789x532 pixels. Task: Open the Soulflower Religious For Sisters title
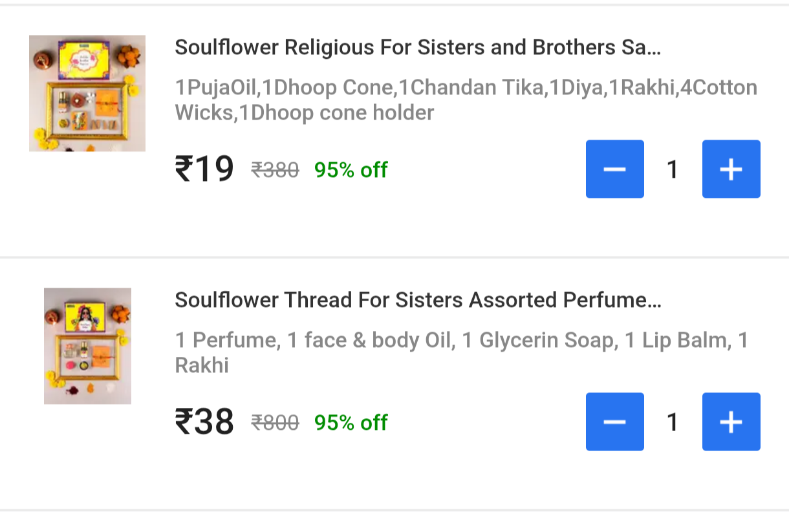click(x=418, y=47)
